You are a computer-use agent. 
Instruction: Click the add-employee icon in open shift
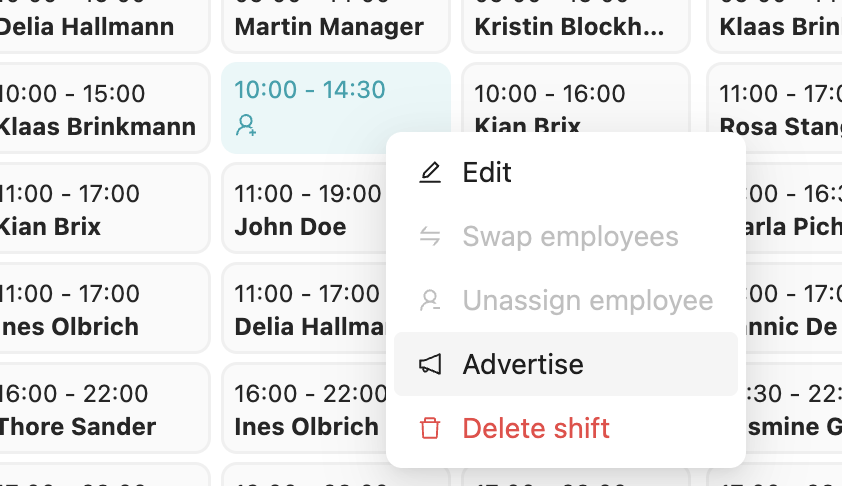pyautogui.click(x=245, y=126)
